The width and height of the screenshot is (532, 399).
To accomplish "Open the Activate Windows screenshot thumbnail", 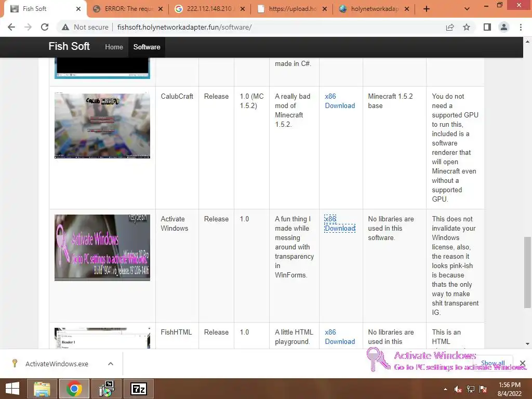I will coord(102,248).
